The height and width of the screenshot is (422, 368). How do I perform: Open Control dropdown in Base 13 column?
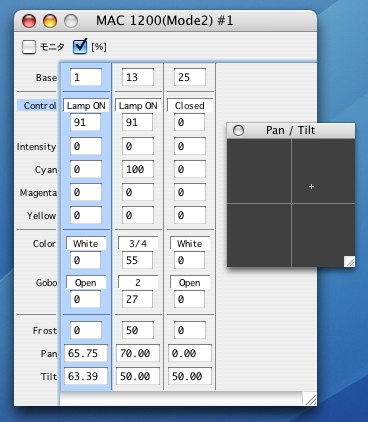point(138,105)
